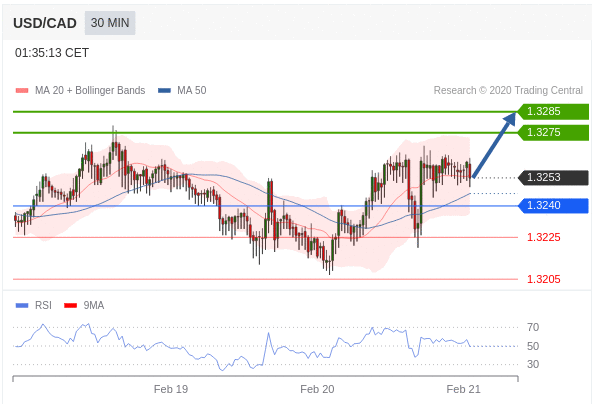Click the Feb 21 date marker
This screenshot has width=597, height=411.
(463, 389)
